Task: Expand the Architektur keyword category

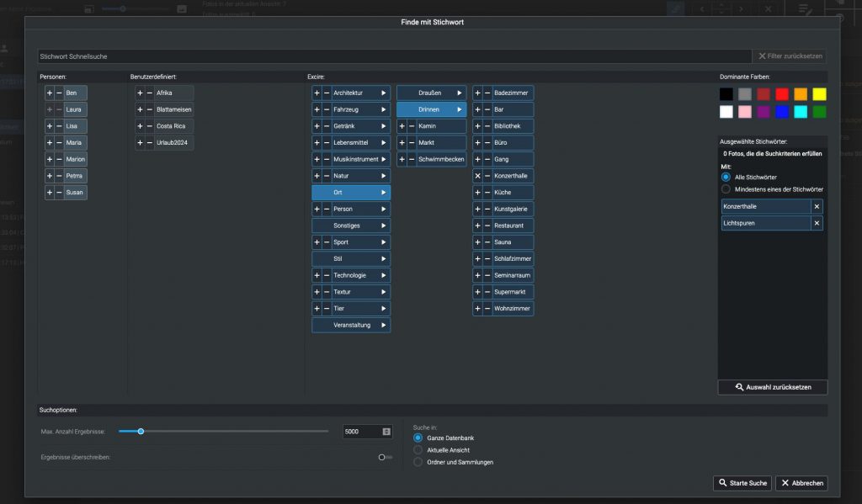Action: [x=386, y=93]
